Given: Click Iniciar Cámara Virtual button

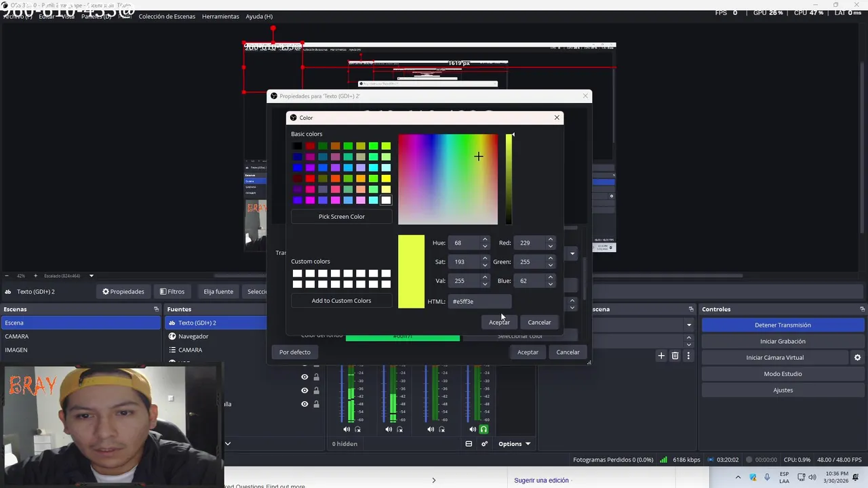Looking at the screenshot, I should [x=775, y=357].
